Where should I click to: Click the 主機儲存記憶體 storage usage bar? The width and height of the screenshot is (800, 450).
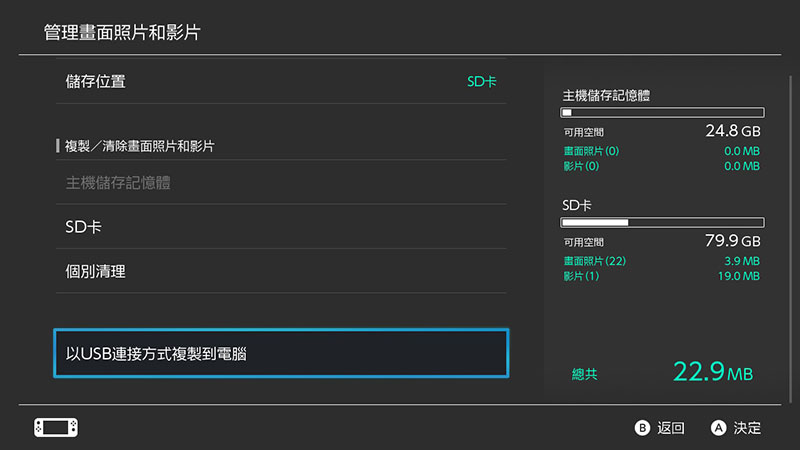pos(662,113)
